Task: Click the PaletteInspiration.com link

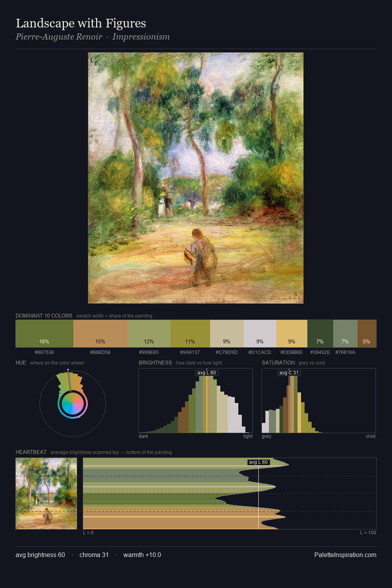Action: [x=345, y=555]
